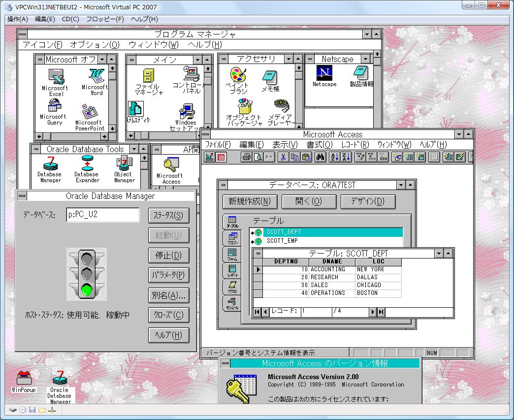
Task: Open the メイン group window control menu box
Action: pos(131,60)
